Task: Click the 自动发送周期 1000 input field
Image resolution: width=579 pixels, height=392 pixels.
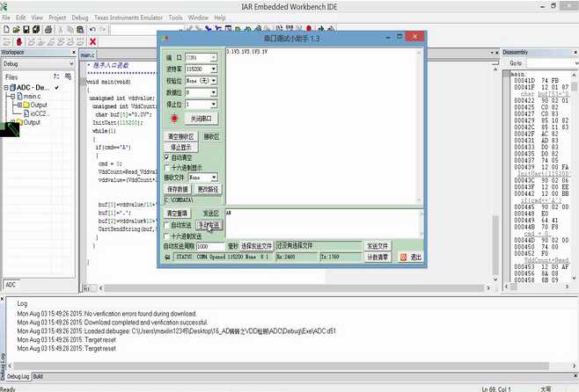Action: tap(210, 246)
